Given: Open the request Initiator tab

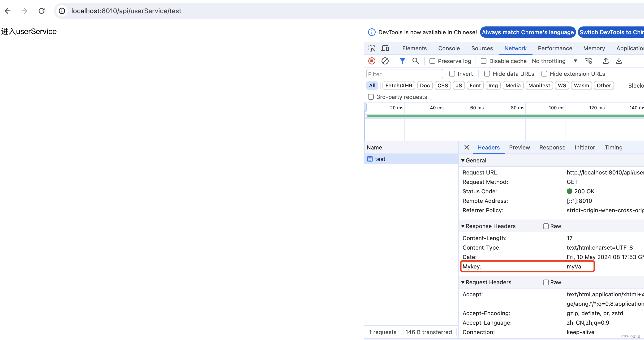Looking at the screenshot, I should point(584,148).
